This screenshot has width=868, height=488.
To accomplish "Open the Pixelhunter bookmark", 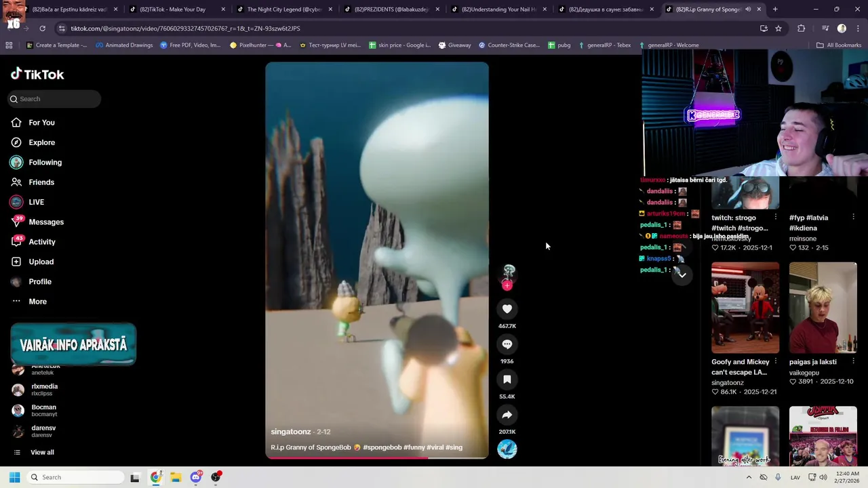I will click(260, 45).
